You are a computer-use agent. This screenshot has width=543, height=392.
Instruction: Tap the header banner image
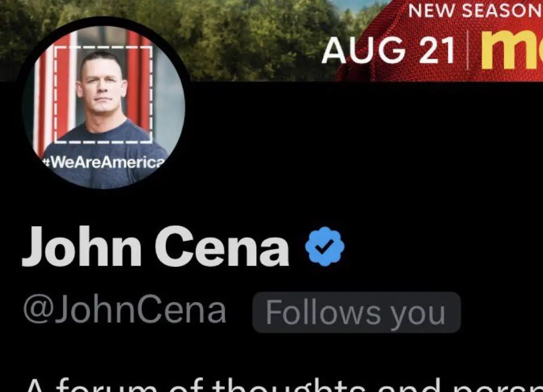coord(271,41)
